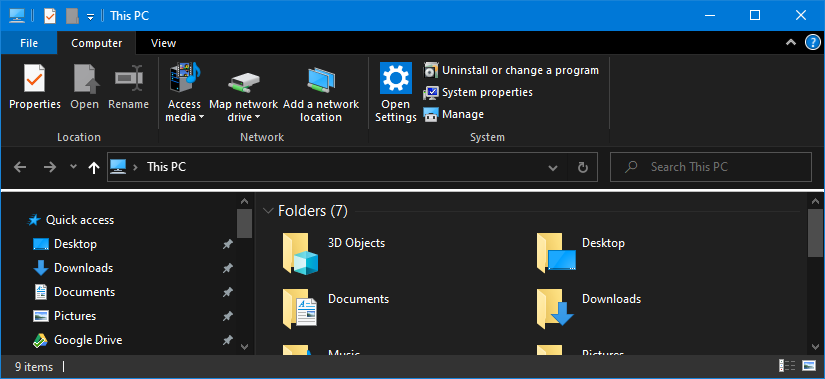Screen dimensions: 825x379
Task: Select the Documents folder in Folders
Action: 336,308
